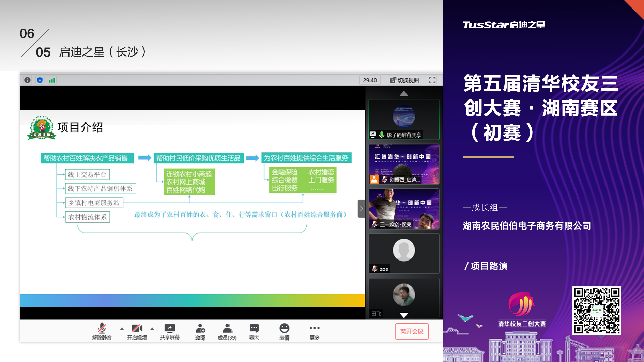Click the / 项目路演 label
644x362 pixels.
click(486, 266)
